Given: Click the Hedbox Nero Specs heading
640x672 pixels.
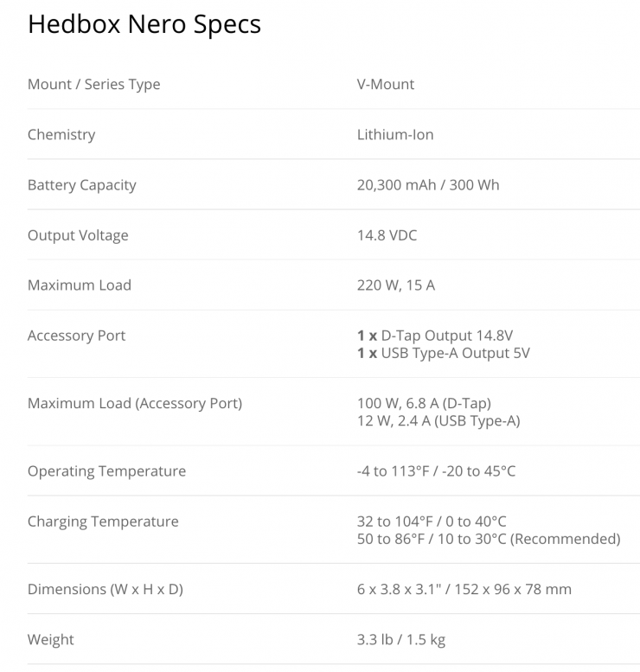Looking at the screenshot, I should pyautogui.click(x=144, y=24).
